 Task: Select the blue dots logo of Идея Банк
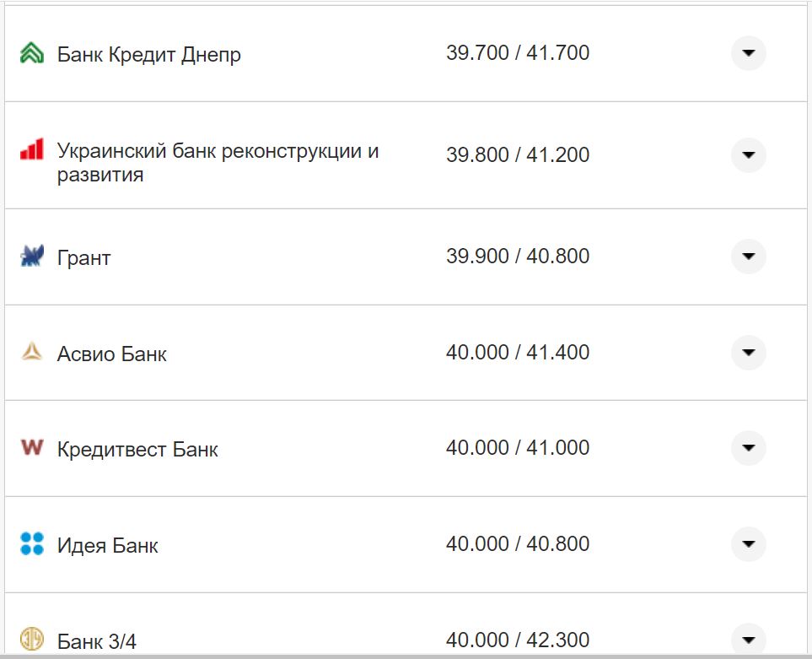coord(30,544)
